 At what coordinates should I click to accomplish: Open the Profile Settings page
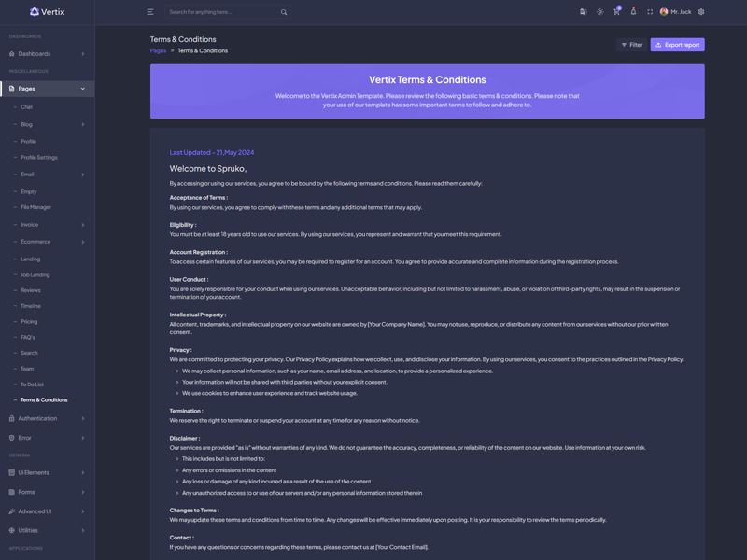39,157
